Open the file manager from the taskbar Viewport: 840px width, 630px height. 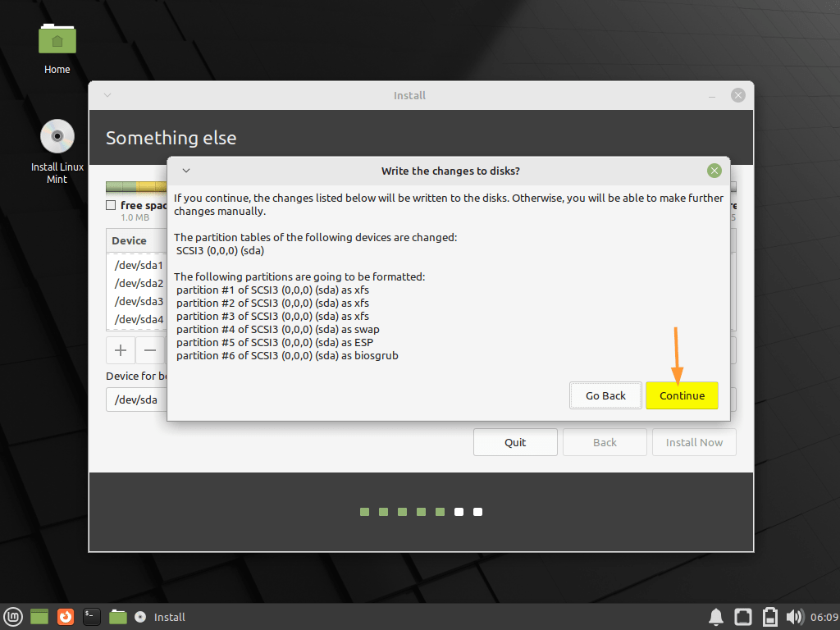pos(118,616)
